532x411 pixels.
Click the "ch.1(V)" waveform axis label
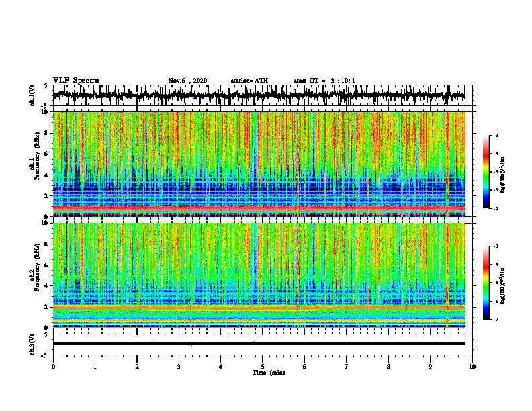click(x=32, y=95)
